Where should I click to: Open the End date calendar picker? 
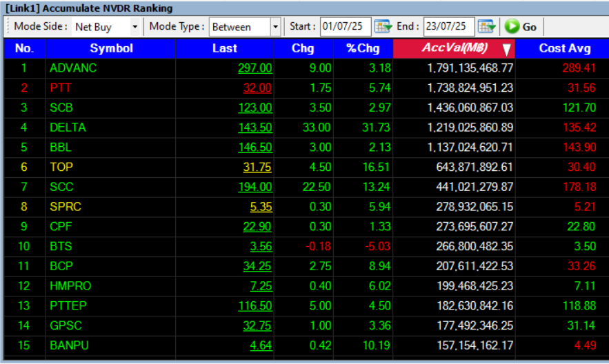click(x=487, y=26)
